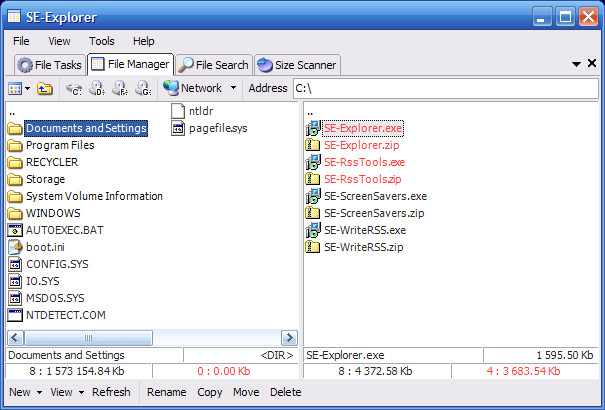
Task: Select the Storage folder icon
Action: point(15,179)
